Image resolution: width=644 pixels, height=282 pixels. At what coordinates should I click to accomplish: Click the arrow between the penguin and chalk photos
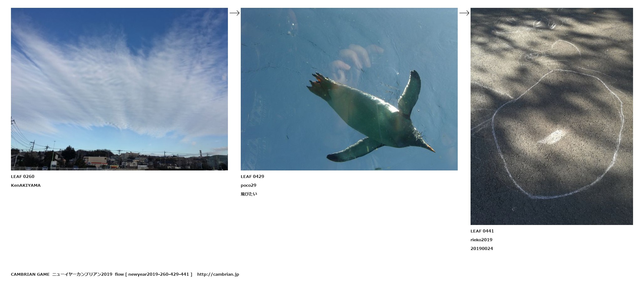[464, 13]
